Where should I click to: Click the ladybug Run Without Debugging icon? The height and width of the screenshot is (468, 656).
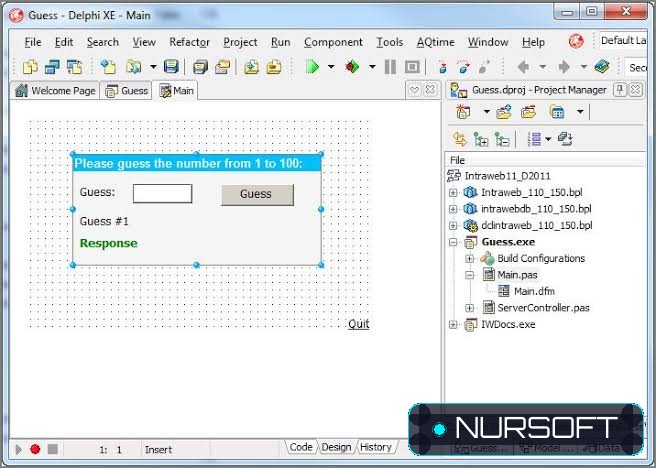pyautogui.click(x=352, y=66)
